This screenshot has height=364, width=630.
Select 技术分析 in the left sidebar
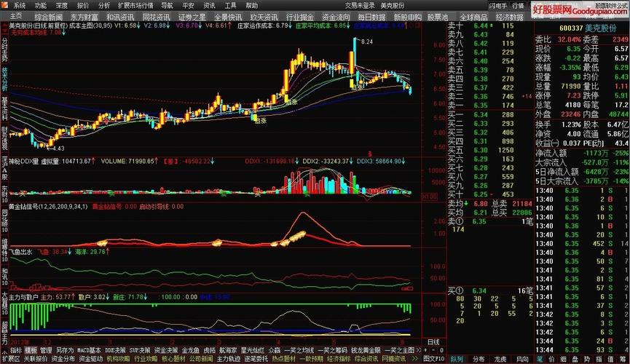coord(4,79)
